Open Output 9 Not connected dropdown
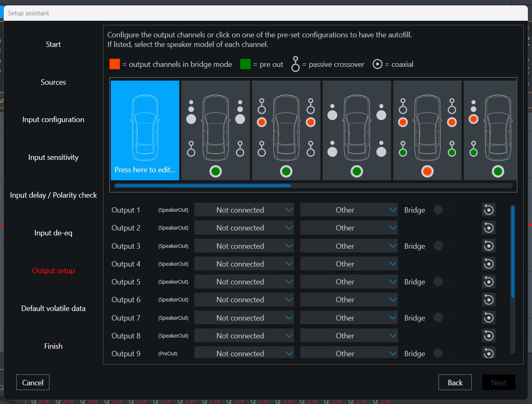The image size is (532, 404). tap(244, 353)
